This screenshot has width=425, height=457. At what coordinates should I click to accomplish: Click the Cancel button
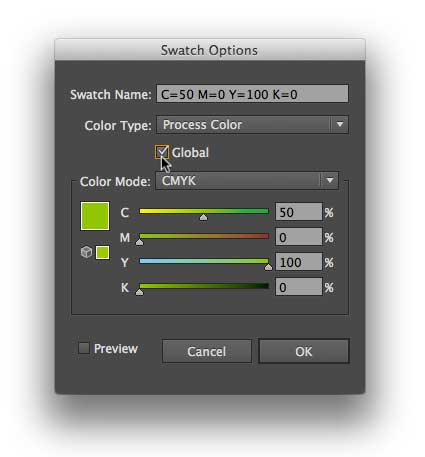pos(207,351)
